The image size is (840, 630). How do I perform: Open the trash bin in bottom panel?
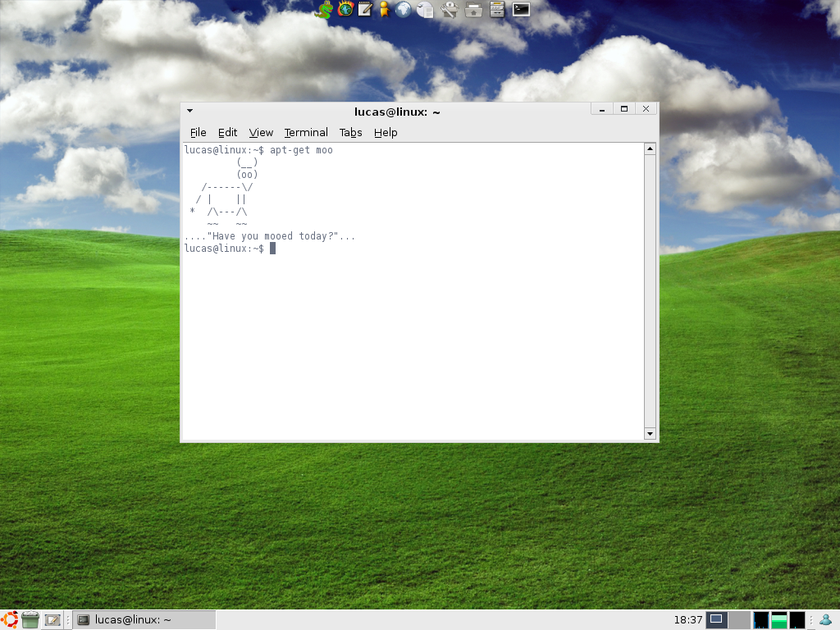pos(30,620)
